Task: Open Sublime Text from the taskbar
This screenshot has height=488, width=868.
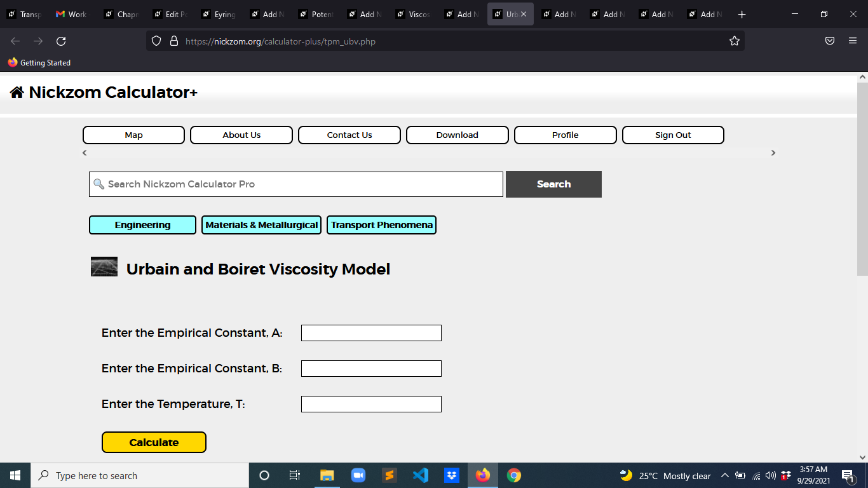Action: [390, 475]
